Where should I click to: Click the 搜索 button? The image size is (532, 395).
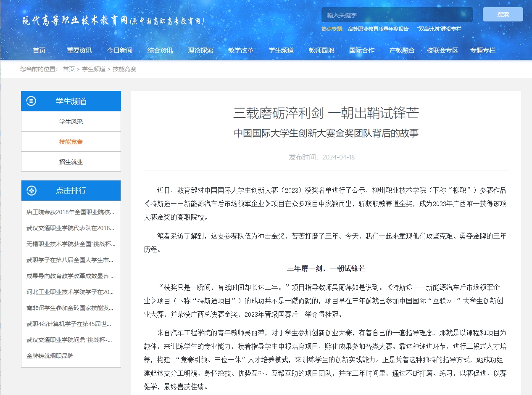pyautogui.click(x=503, y=14)
